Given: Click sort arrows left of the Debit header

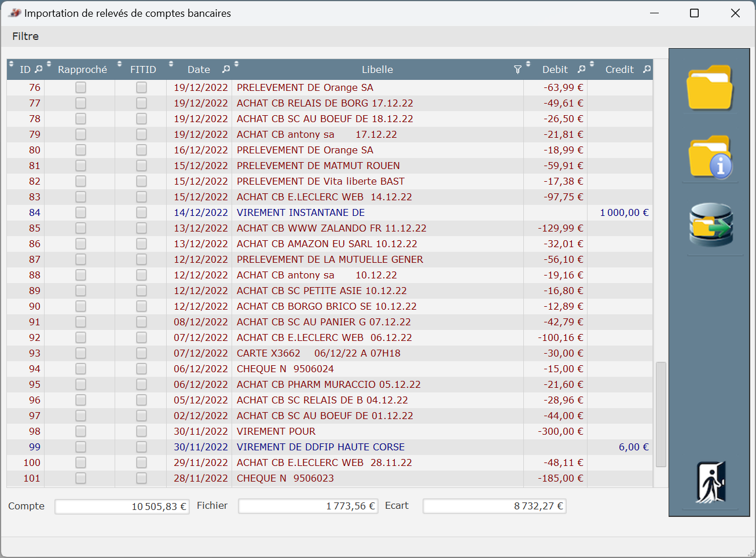Looking at the screenshot, I should (x=528, y=64).
